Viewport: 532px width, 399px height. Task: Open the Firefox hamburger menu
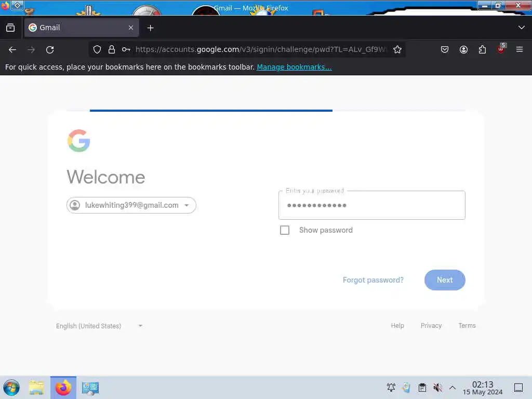[x=520, y=49]
